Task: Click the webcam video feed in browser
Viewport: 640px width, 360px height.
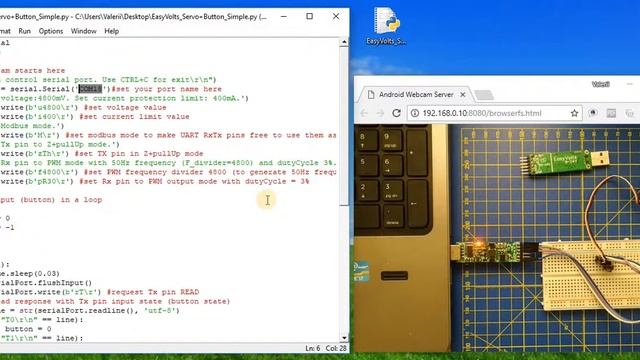Action: click(497, 238)
